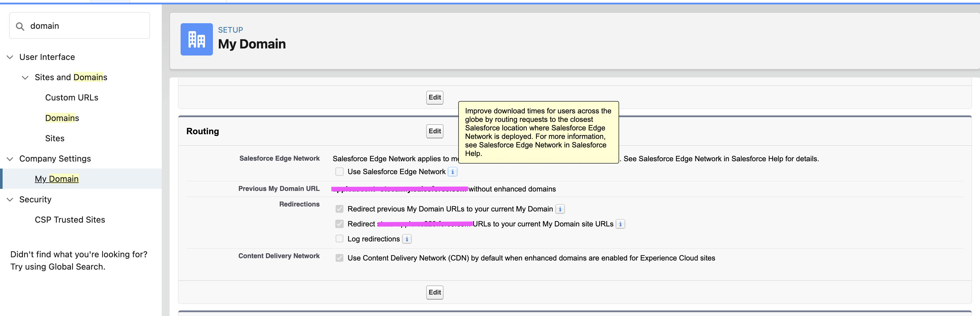The height and width of the screenshot is (316, 980).
Task: Click the My Domain page title
Action: (252, 44)
